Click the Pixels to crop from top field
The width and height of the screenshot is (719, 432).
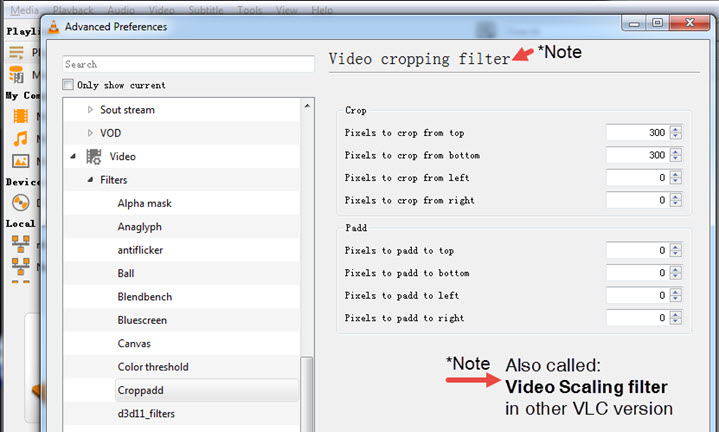pyautogui.click(x=636, y=133)
